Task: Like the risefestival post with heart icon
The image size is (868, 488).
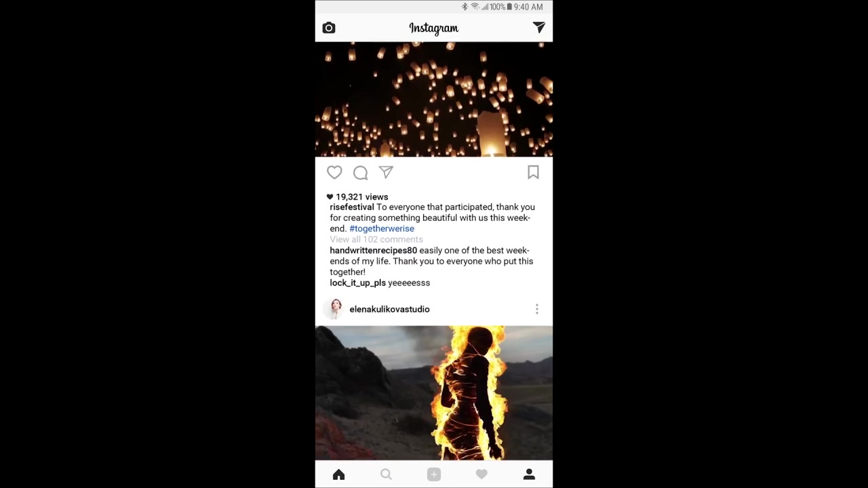Action: [334, 173]
